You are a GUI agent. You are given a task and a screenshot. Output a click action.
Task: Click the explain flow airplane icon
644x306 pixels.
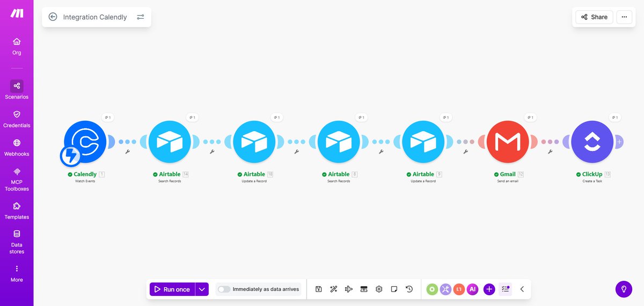coord(348,289)
